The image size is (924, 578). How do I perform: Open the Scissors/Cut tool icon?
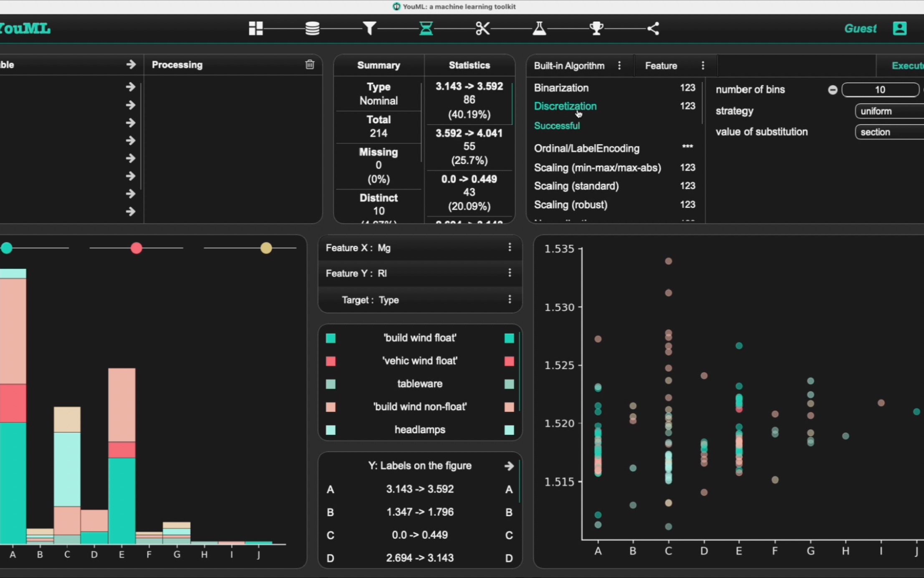click(482, 29)
